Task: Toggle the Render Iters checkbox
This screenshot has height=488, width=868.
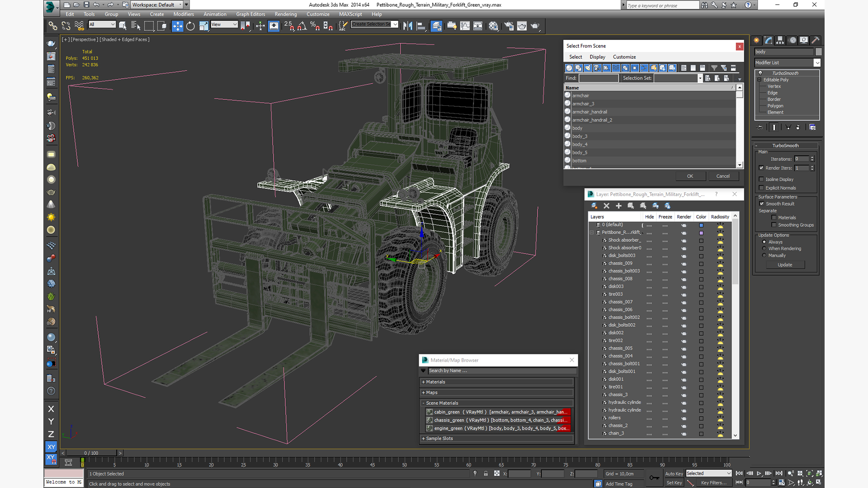Action: [761, 168]
